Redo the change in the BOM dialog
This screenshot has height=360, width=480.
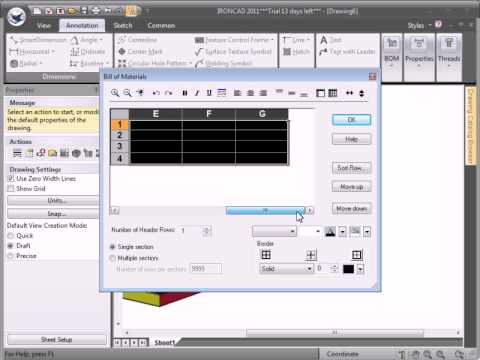click(169, 93)
